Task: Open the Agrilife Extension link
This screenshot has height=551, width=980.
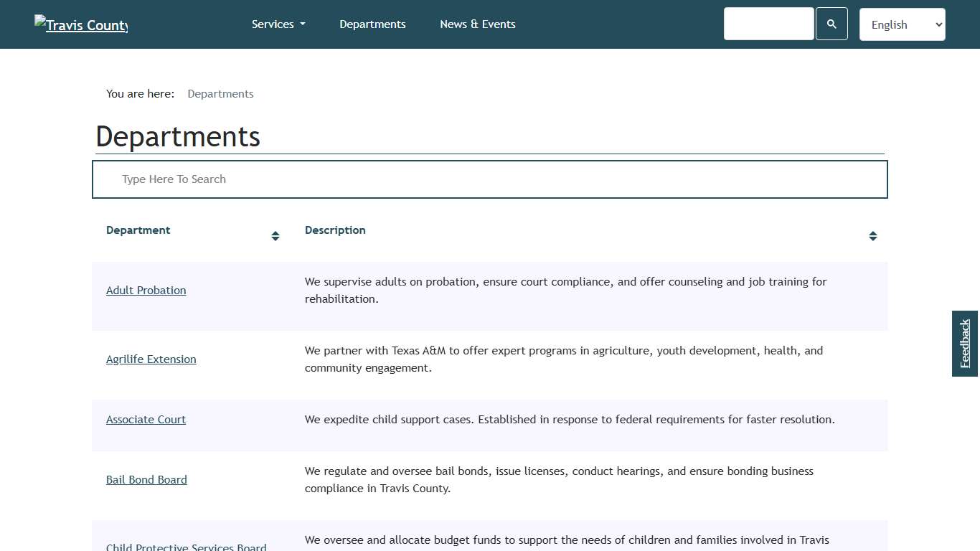Action: pos(151,359)
